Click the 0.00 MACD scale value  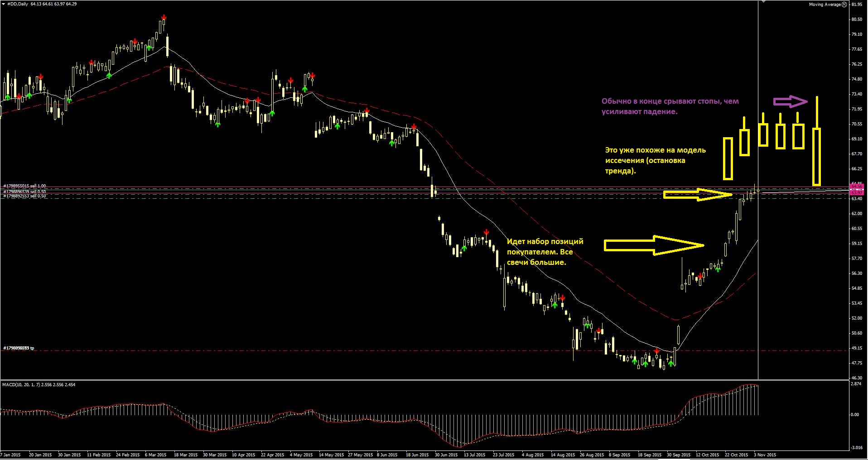(855, 414)
